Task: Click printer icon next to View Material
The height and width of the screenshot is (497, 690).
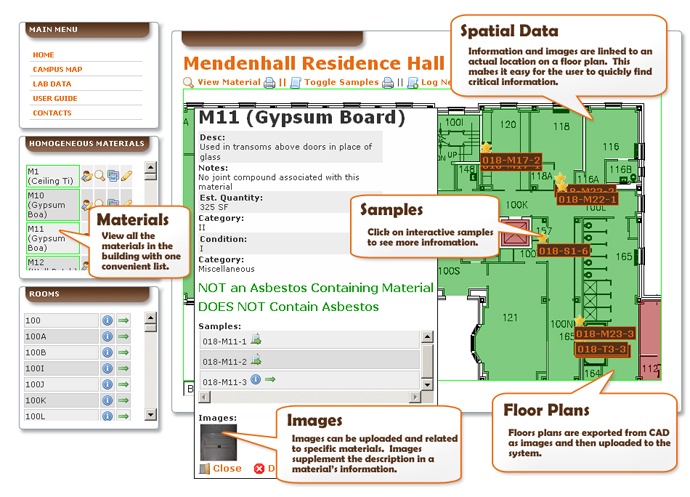Action: 269,83
